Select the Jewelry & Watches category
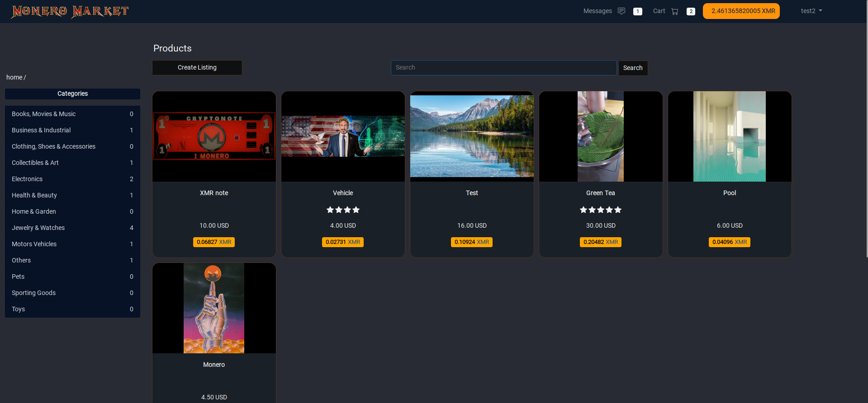The height and width of the screenshot is (403, 868). pos(72,228)
